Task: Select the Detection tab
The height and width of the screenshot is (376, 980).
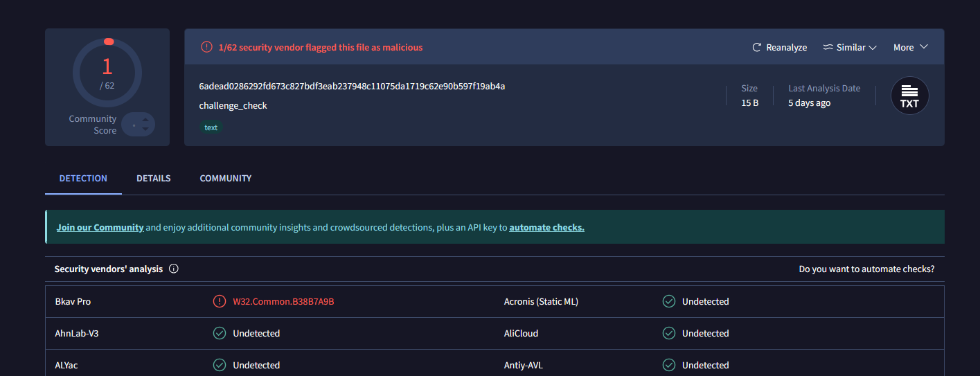Action: (x=83, y=179)
